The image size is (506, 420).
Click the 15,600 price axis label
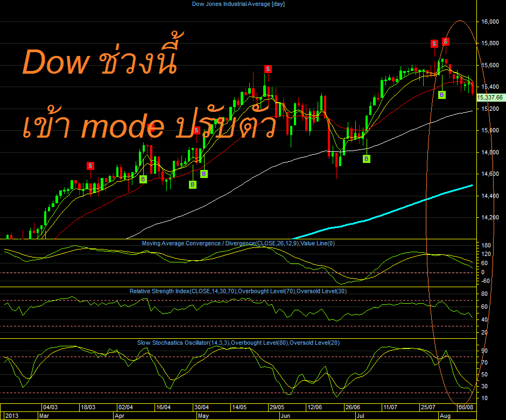490,65
